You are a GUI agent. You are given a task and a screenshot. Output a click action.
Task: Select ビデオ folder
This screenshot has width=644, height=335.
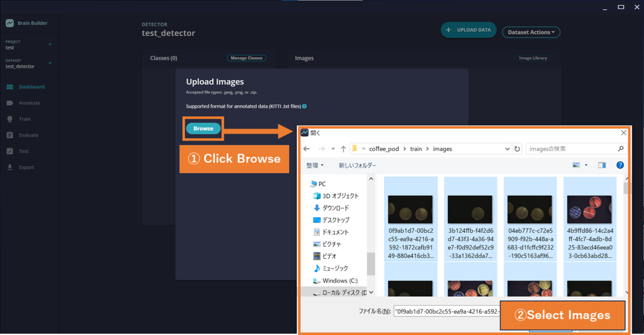(325, 257)
